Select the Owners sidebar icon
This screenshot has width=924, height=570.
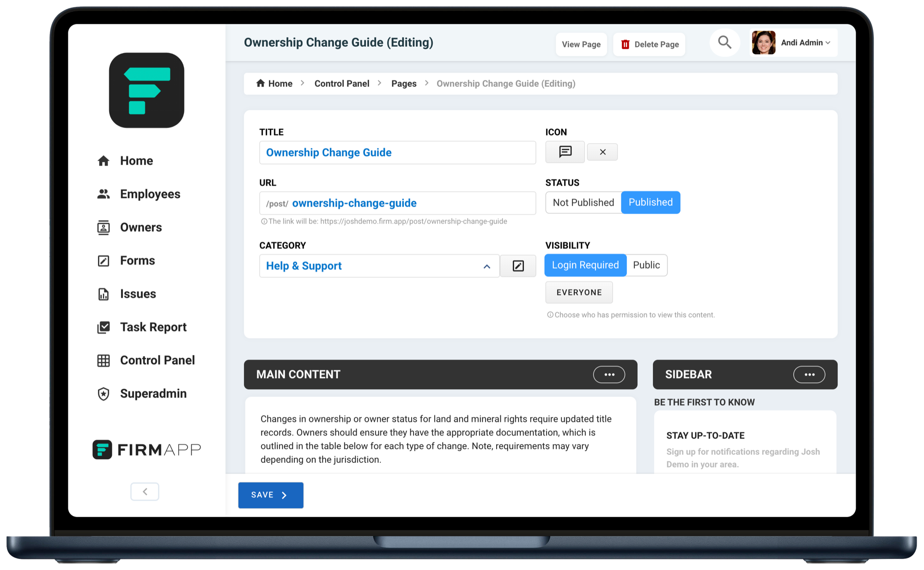tap(103, 227)
